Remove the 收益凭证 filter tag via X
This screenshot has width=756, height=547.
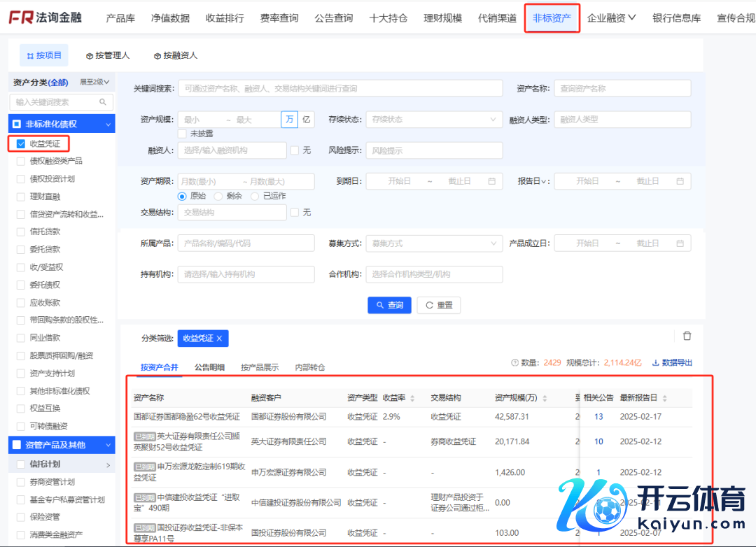219,339
